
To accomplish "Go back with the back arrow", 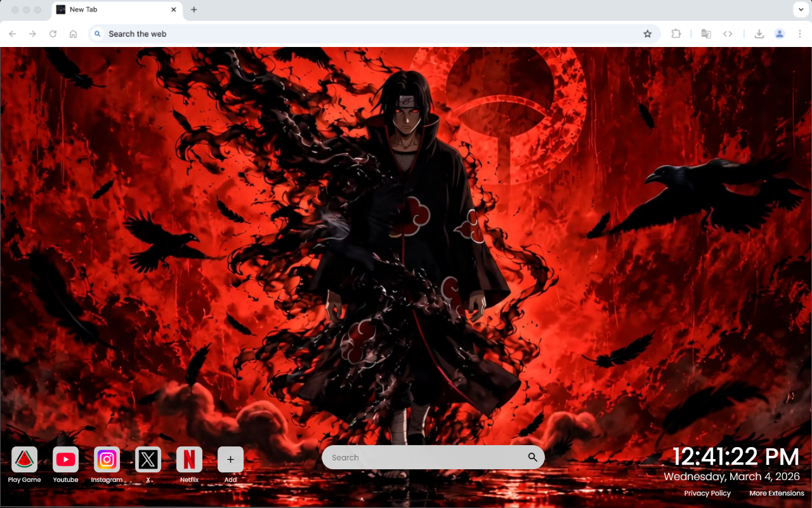I will click(13, 34).
